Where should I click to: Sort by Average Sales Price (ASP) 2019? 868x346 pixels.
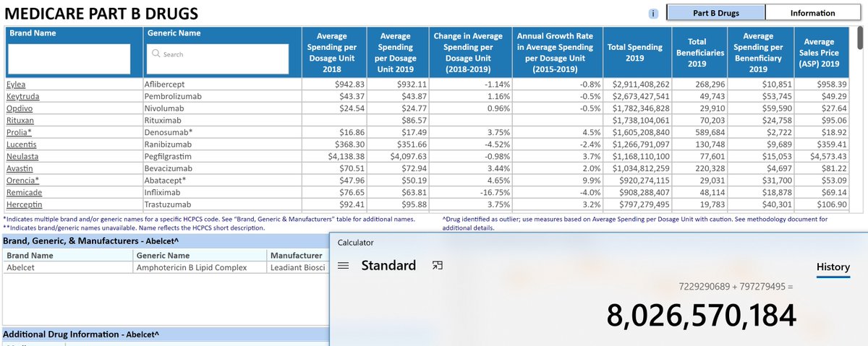[819, 53]
